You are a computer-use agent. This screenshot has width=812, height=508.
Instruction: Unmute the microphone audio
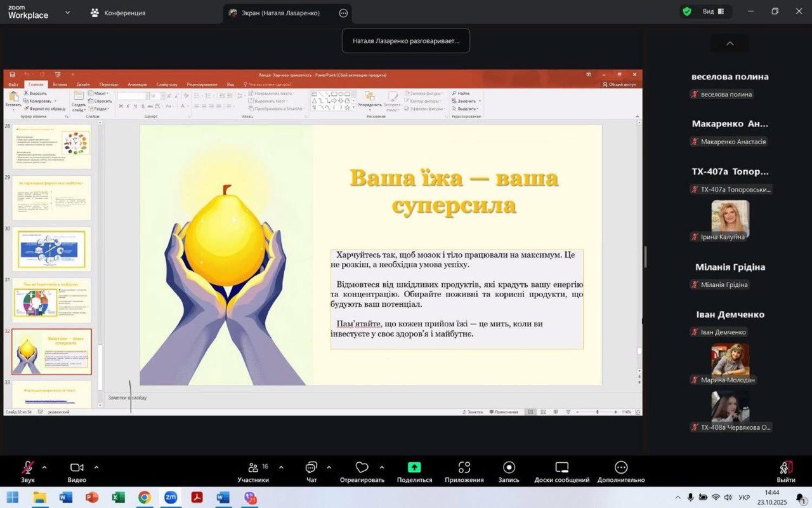pyautogui.click(x=28, y=472)
